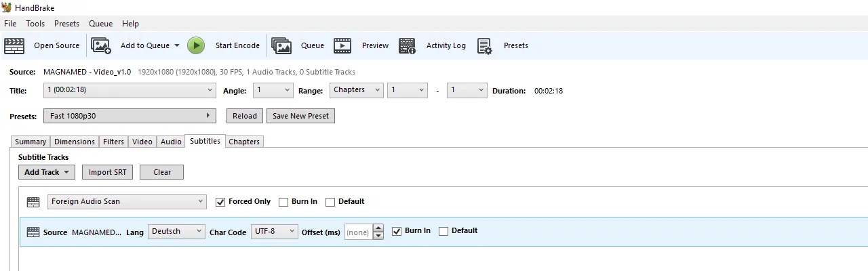868x271 pixels.
Task: Open the Tools menu
Action: coord(35,24)
